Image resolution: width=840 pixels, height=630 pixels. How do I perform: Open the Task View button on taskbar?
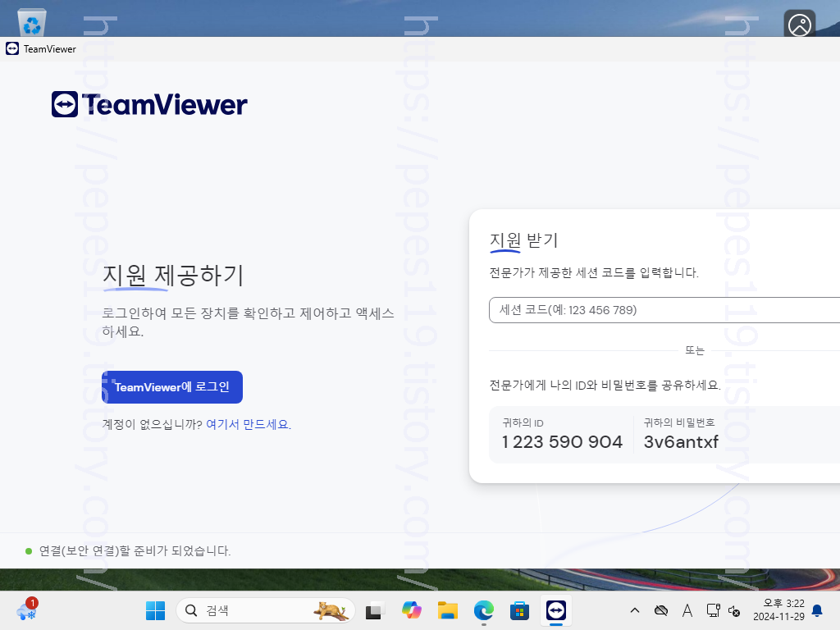(375, 610)
